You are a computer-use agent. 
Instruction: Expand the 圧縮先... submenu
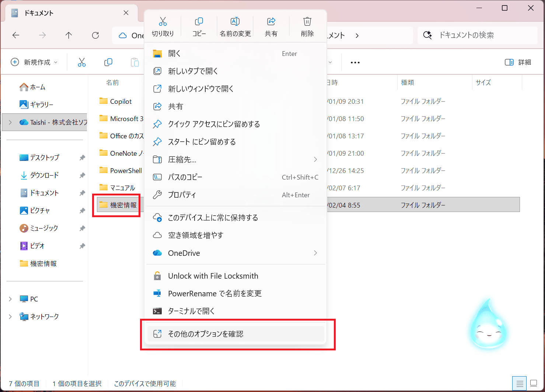315,159
